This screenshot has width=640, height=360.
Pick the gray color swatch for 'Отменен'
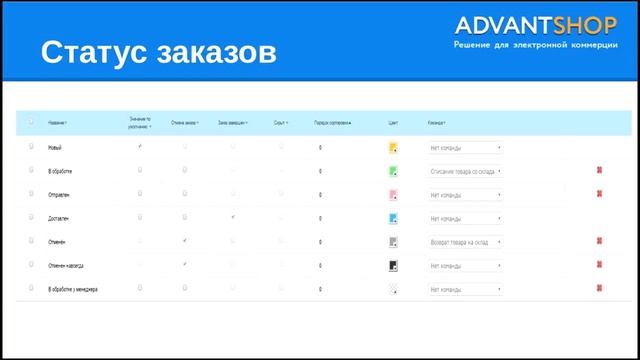pos(393,242)
